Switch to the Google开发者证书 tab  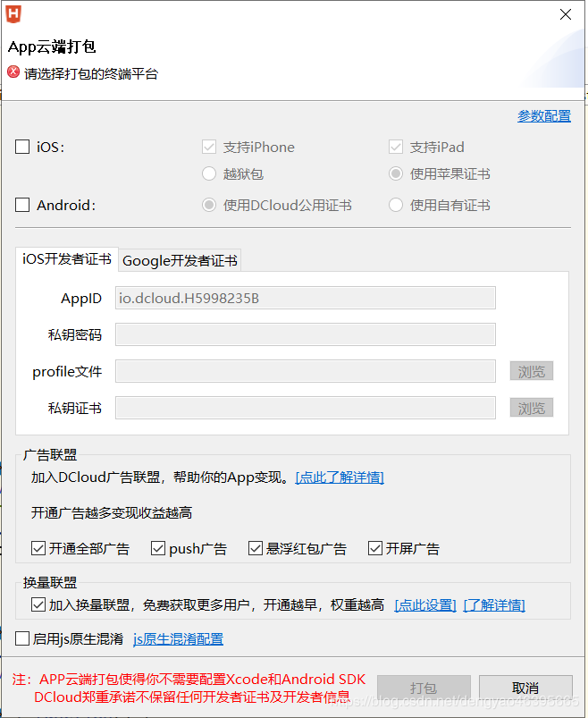point(180,260)
